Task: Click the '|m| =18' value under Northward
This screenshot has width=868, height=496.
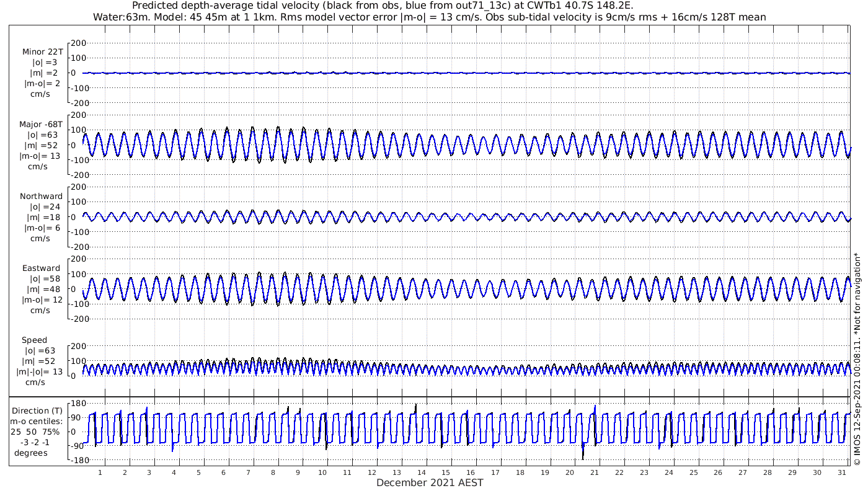Action: point(43,218)
